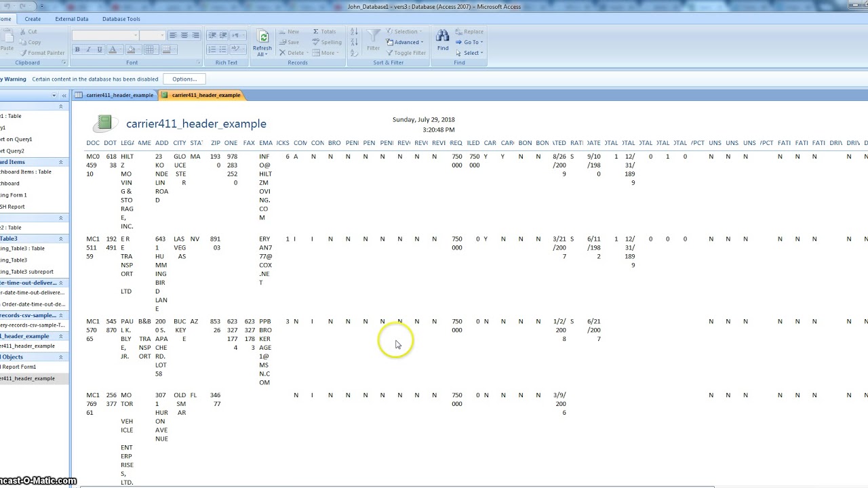Viewport: 868px width, 488px height.
Task: Click the Totals sigma icon
Action: (316, 32)
